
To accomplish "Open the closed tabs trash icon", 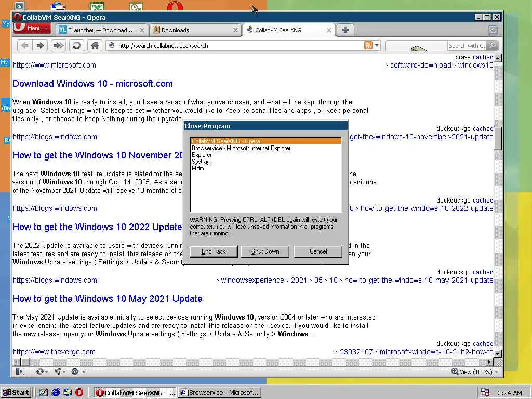I will (493, 31).
